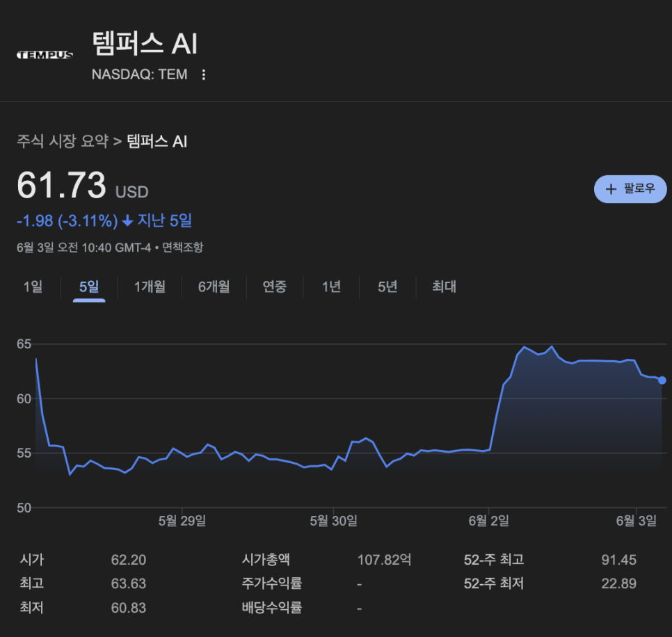Click the 50 y-axis label
Screen dimensions: 672x637
(24, 508)
